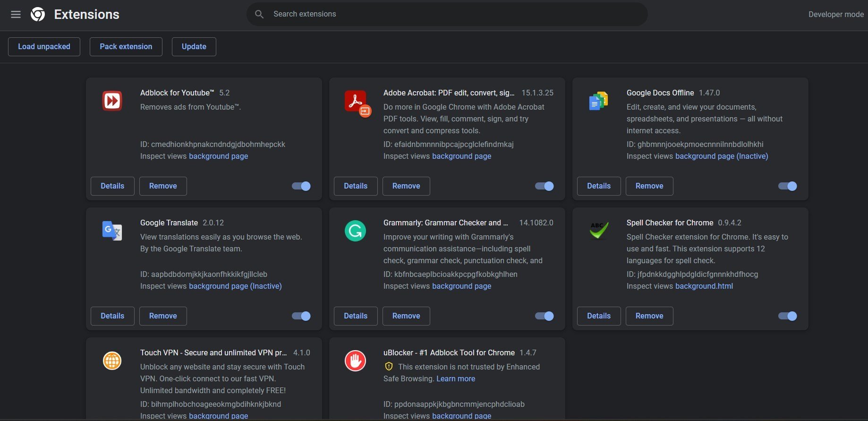Open Spell Checker background.html link
868x421 pixels.
coord(704,286)
